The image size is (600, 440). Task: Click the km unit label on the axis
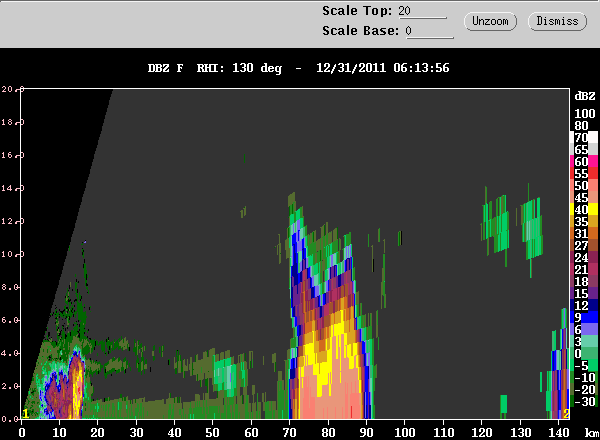pos(592,432)
